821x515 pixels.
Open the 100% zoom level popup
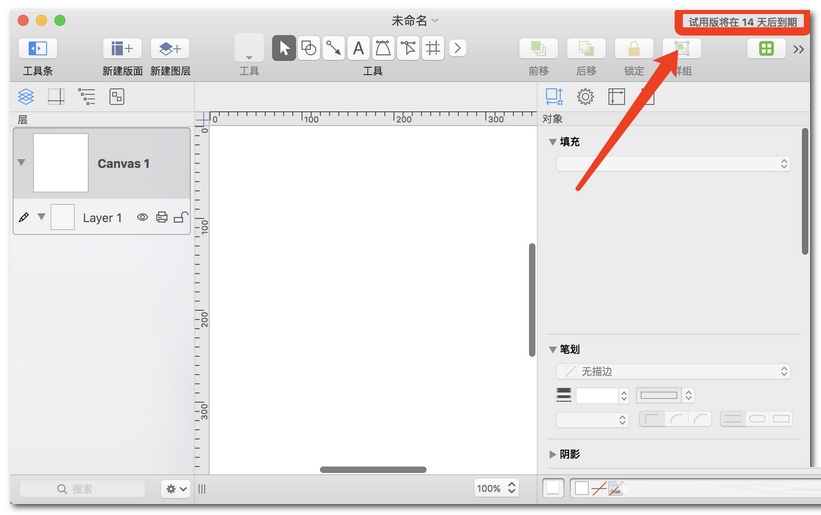496,488
